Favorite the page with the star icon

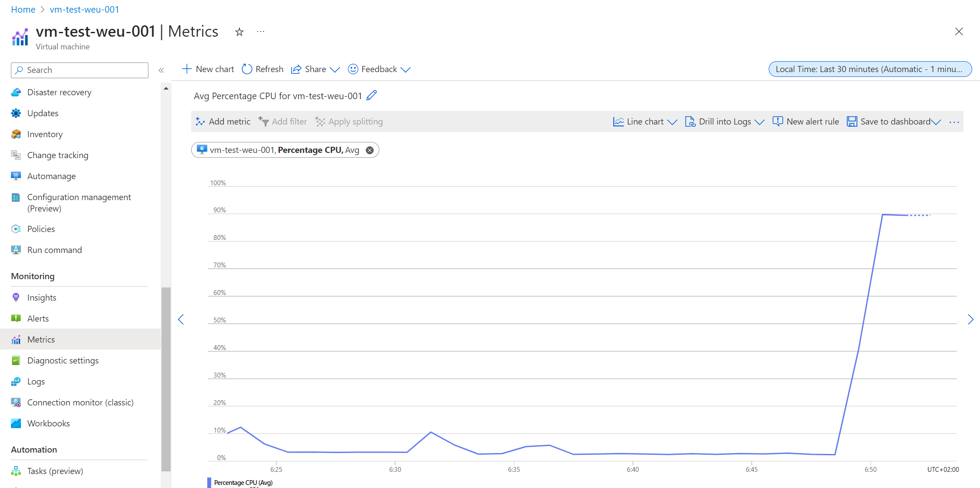coord(239,32)
